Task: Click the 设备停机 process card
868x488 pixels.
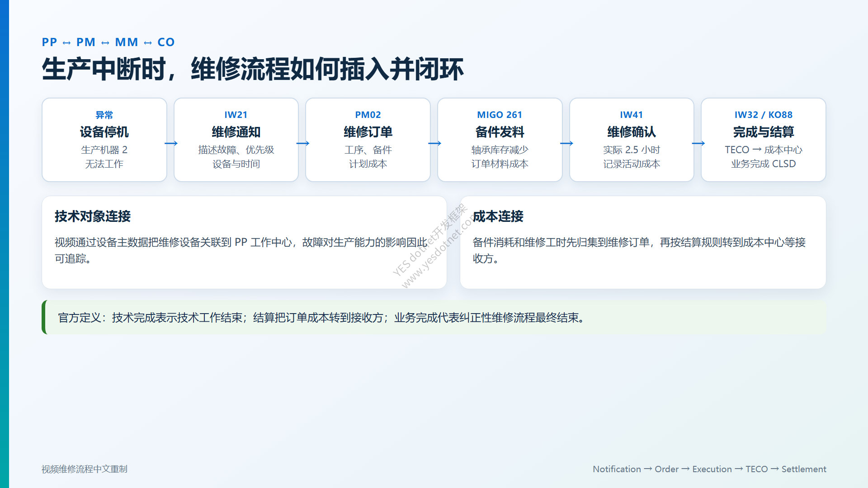Action: [x=104, y=140]
